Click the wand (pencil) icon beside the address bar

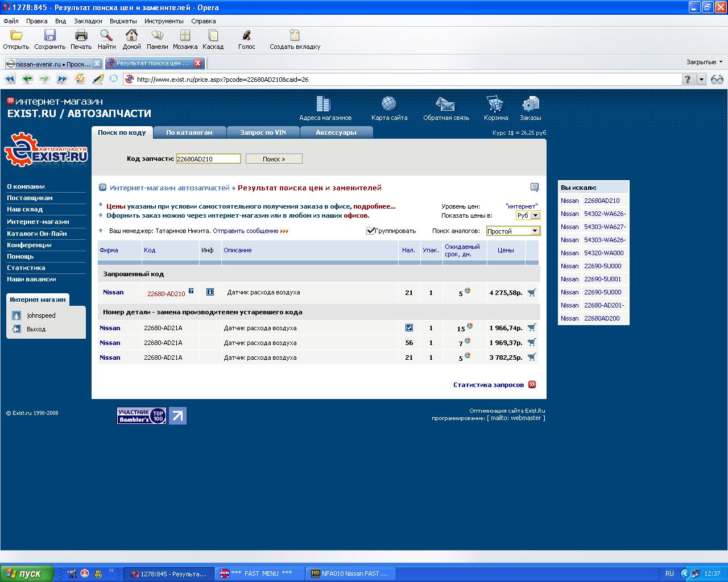point(98,79)
